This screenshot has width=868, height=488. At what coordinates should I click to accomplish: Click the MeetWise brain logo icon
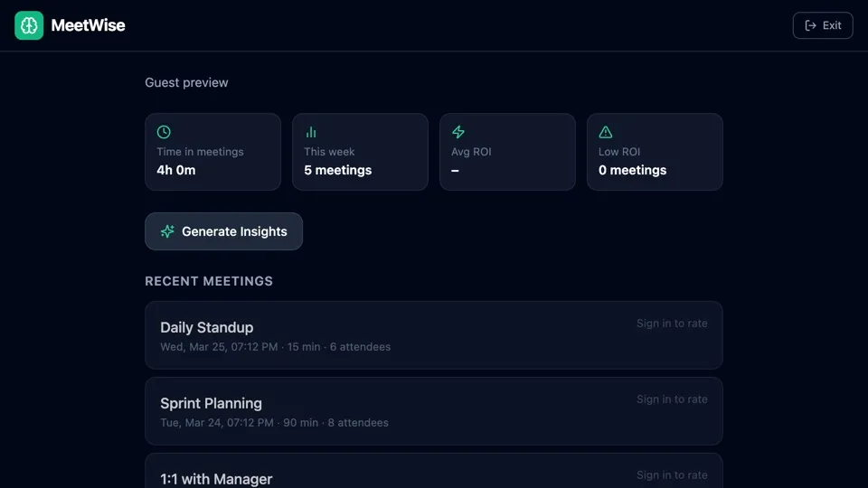pos(29,25)
